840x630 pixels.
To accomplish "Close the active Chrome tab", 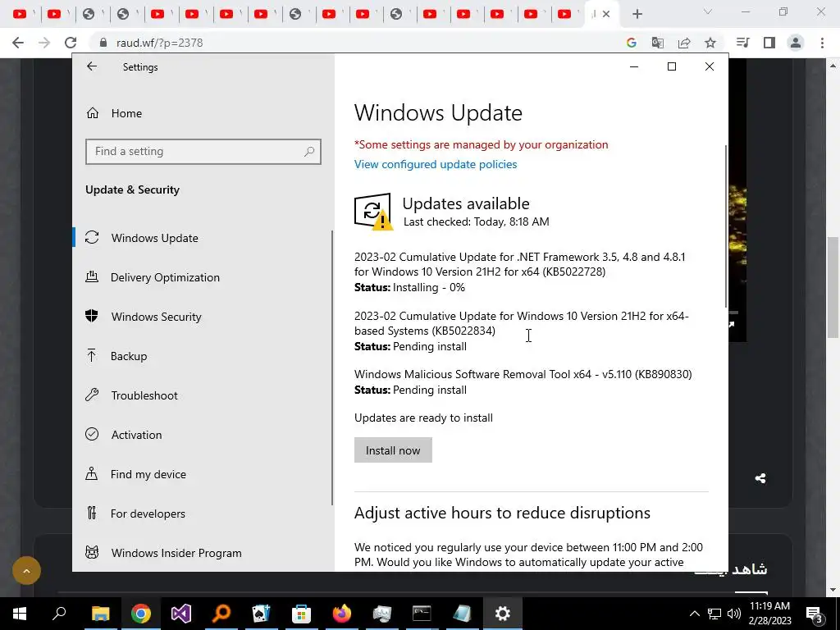I will pyautogui.click(x=606, y=14).
